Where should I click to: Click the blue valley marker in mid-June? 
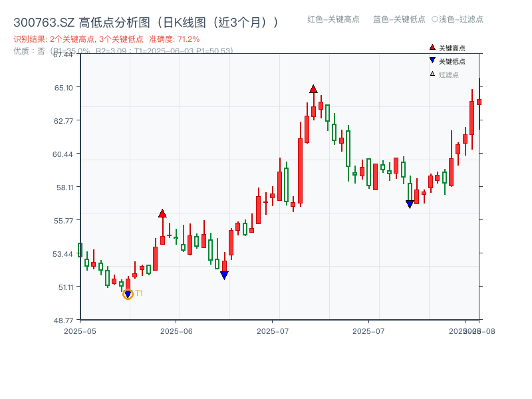click(x=224, y=274)
